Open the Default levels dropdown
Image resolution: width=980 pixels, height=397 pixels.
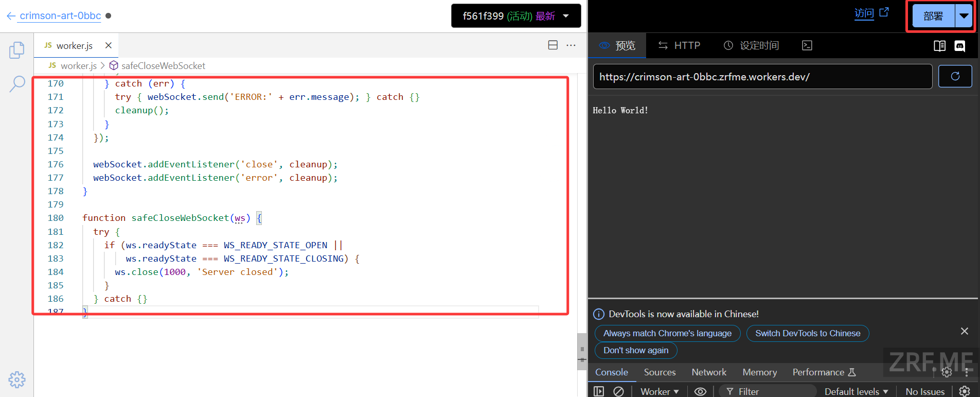coord(856,391)
